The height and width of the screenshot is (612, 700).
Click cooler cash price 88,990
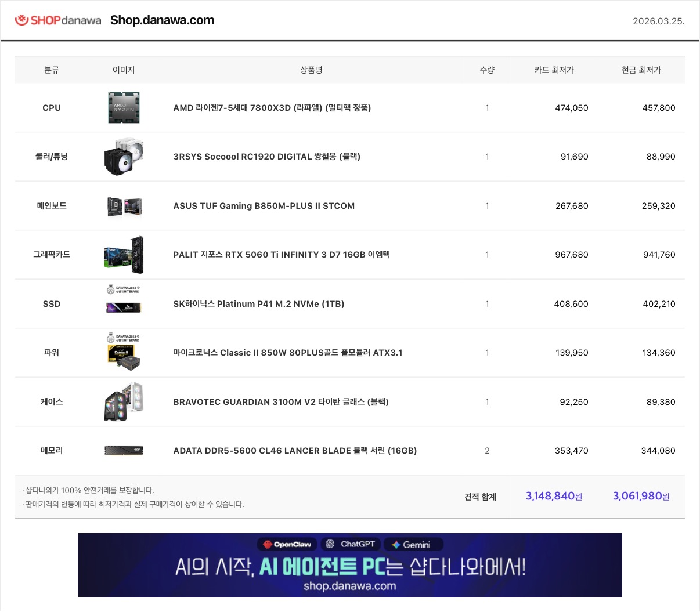point(661,157)
